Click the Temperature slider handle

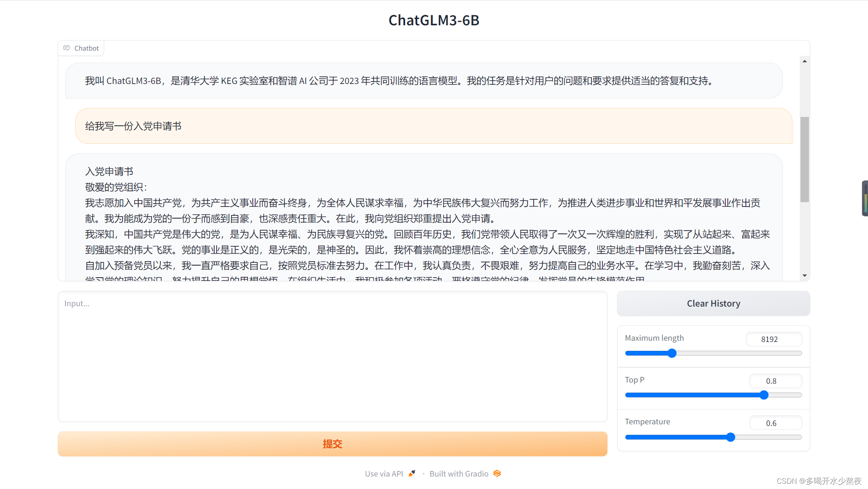click(731, 437)
